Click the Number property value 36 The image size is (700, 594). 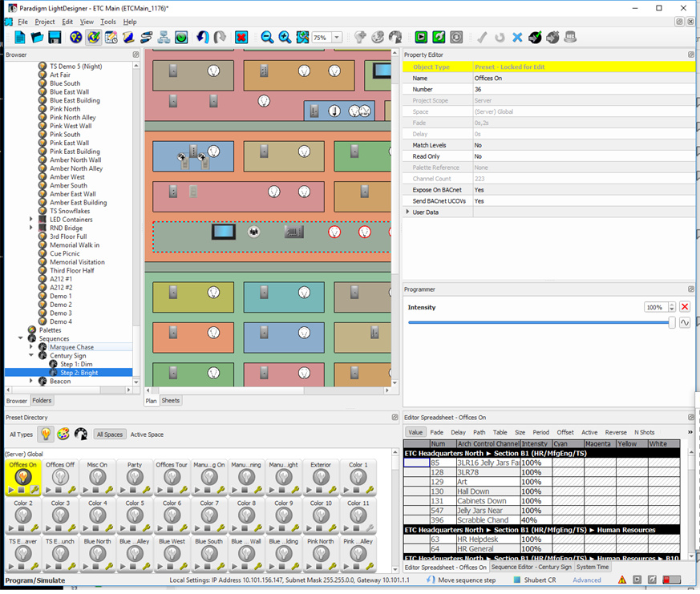click(584, 89)
